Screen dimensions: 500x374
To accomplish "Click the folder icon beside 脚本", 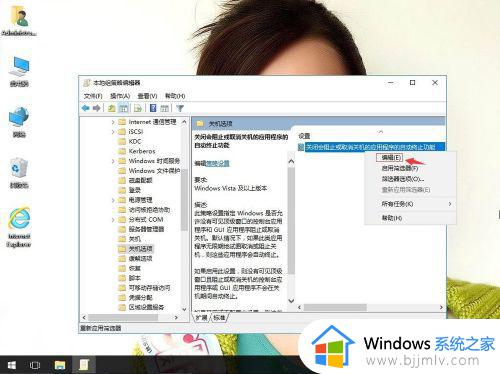I will pyautogui.click(x=122, y=278).
